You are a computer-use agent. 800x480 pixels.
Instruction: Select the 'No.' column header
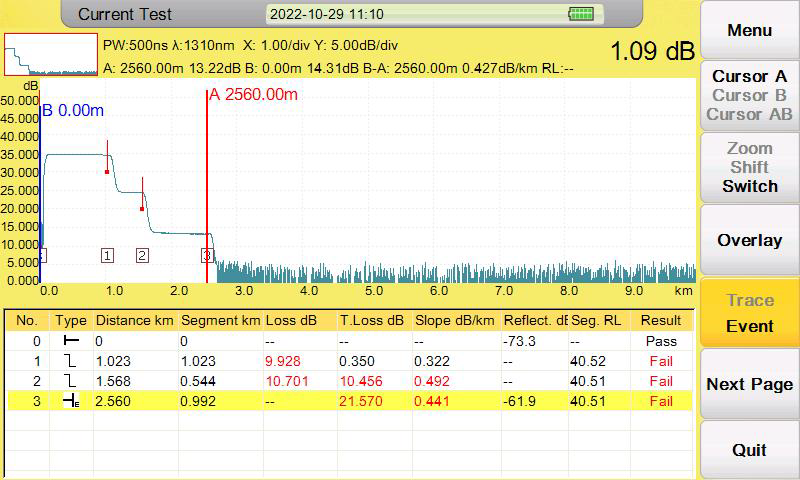(x=27, y=320)
